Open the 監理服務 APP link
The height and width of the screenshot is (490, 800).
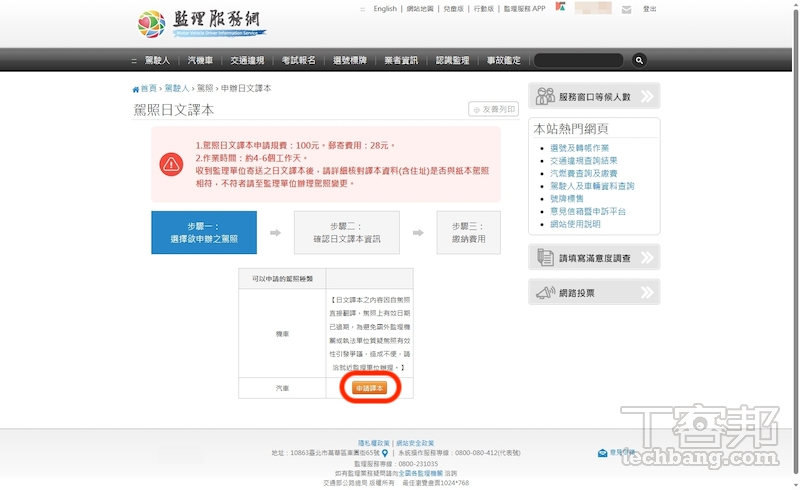(524, 9)
